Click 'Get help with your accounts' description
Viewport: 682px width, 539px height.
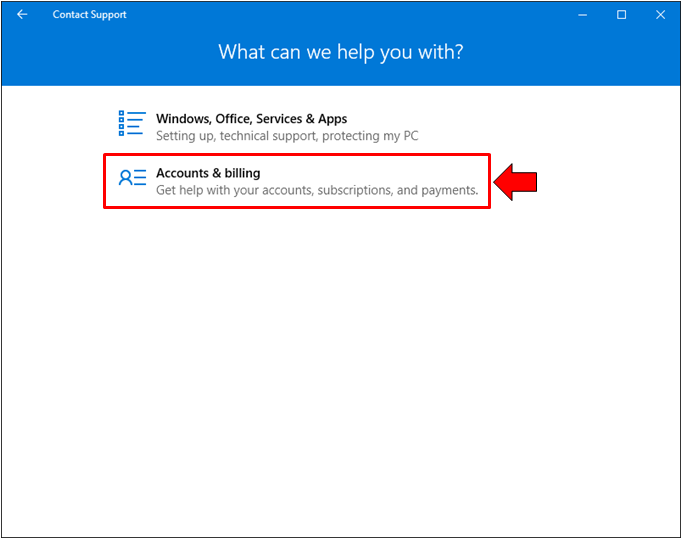317,190
